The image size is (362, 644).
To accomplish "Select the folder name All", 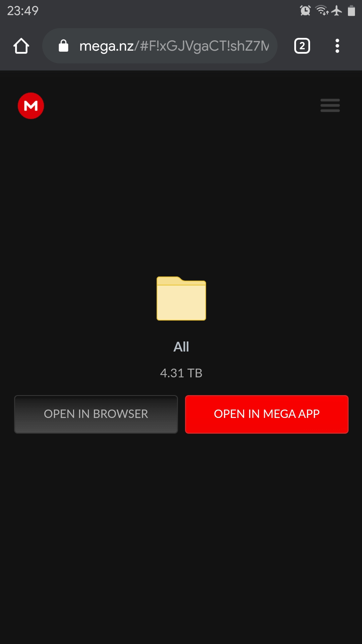I will click(x=181, y=347).
